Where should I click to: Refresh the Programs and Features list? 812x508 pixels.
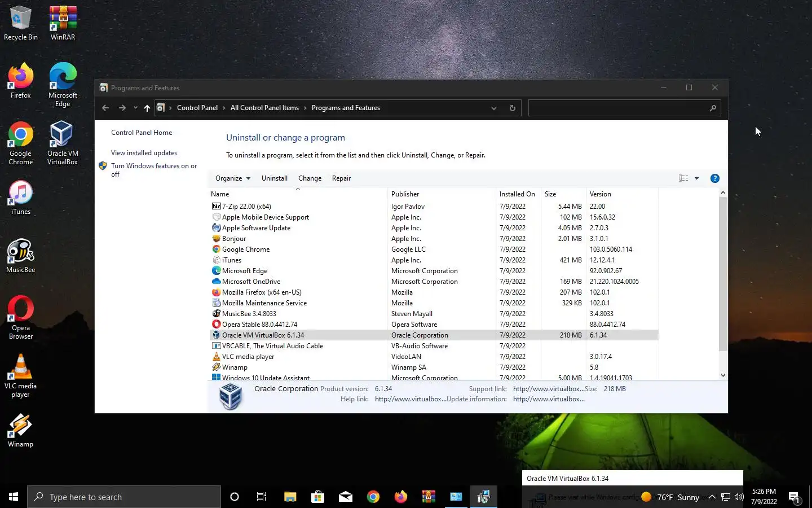[512, 108]
